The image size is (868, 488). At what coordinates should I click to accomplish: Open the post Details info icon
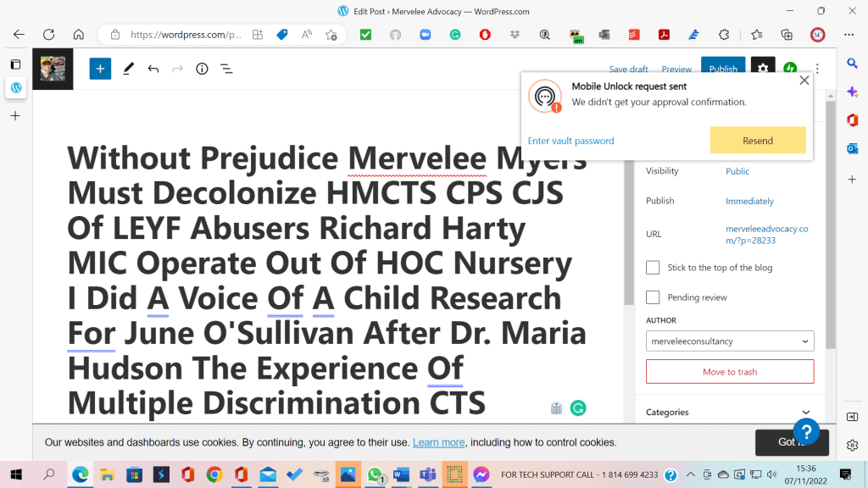tap(202, 69)
